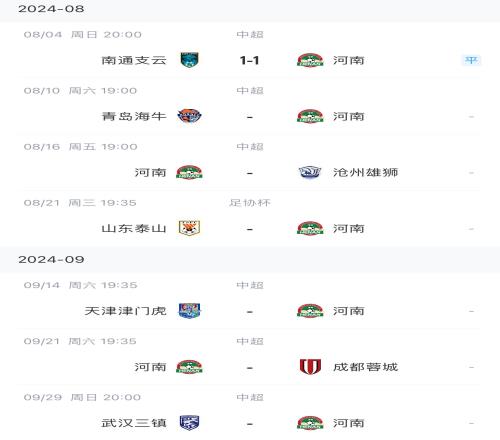Click the 08/10 周六 19:00 match date
Screen dimensions: 500x440
(80, 91)
